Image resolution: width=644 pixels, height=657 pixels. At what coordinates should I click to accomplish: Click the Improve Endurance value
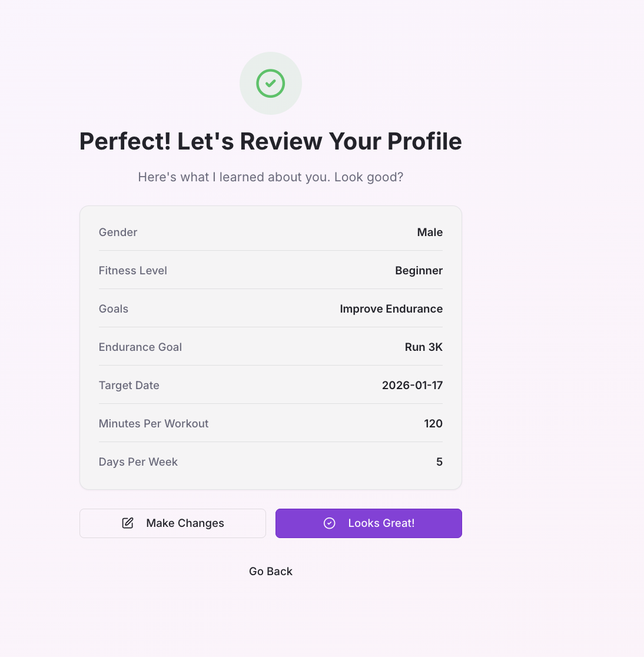coord(391,309)
